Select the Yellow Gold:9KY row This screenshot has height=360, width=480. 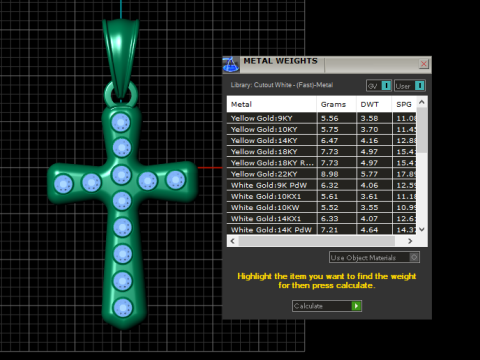pos(322,118)
